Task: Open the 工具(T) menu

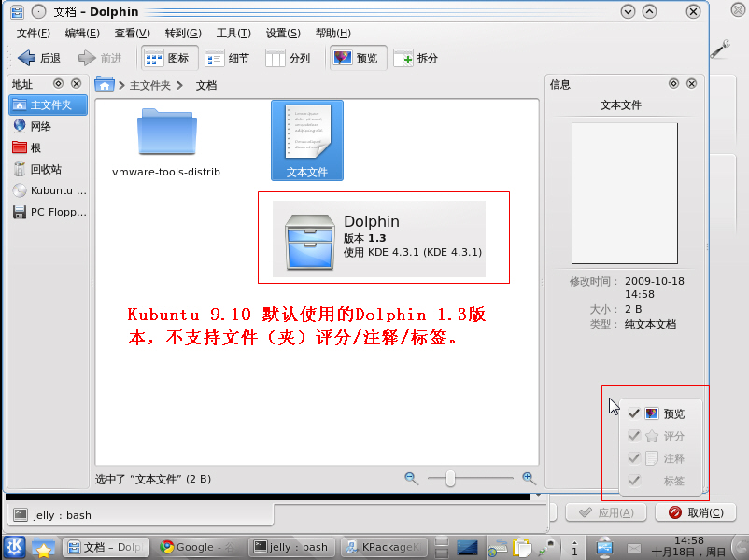Action: coord(233,33)
